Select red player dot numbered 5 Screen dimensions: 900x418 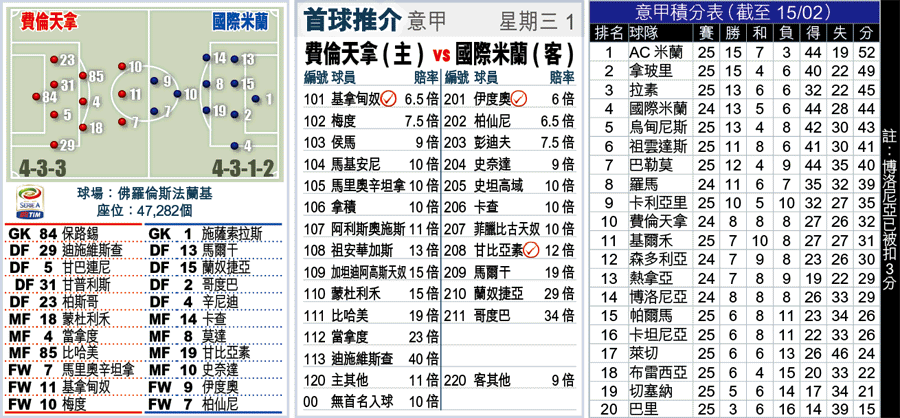point(54,114)
